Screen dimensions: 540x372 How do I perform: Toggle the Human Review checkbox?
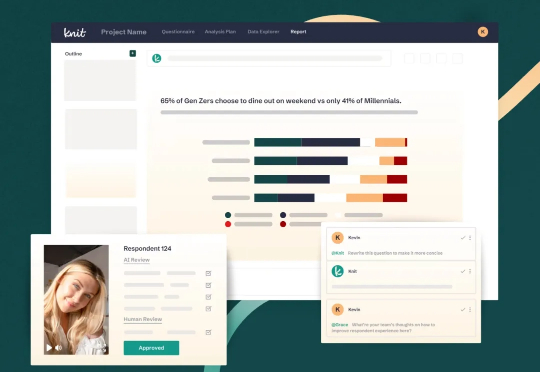tap(208, 332)
